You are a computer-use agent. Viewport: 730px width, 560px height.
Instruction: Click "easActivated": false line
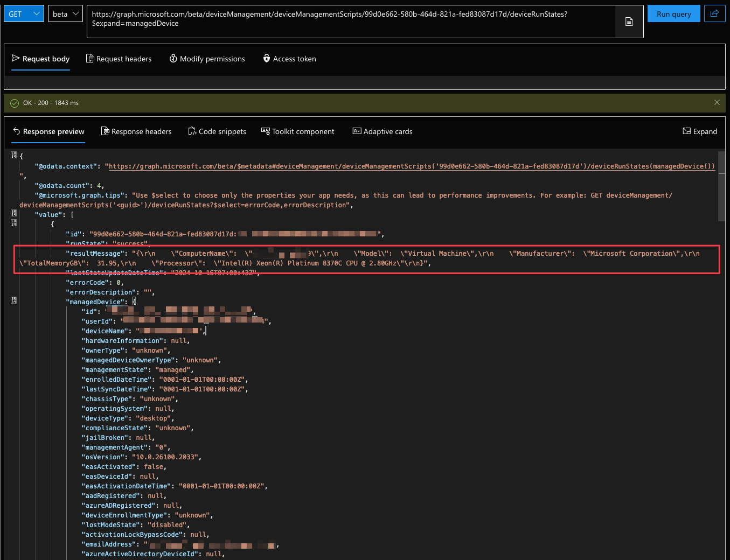click(124, 467)
